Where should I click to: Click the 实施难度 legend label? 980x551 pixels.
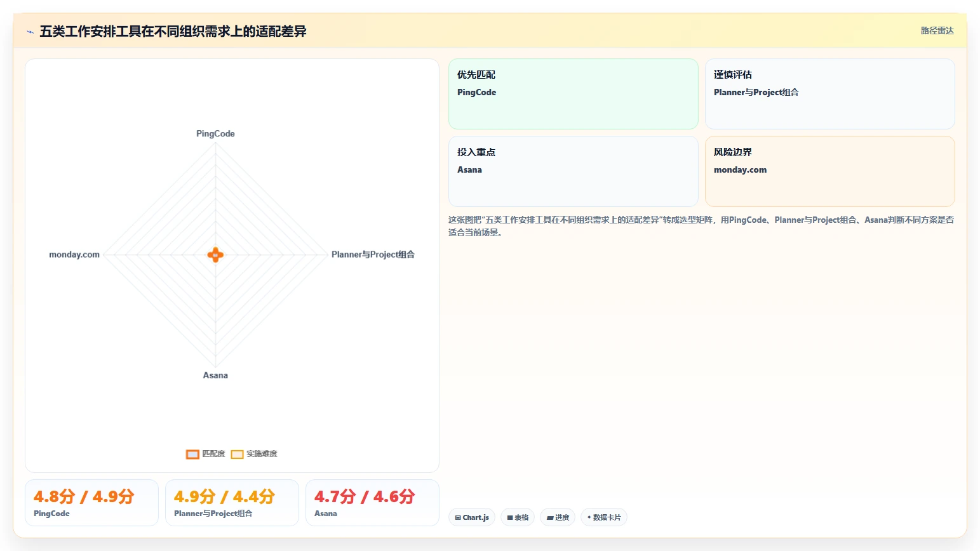(x=262, y=454)
